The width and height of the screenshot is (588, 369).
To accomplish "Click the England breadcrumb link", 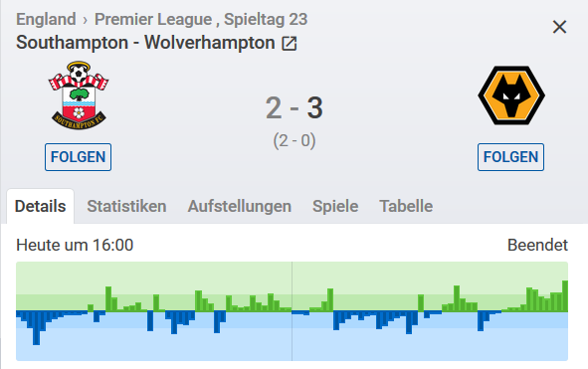I will (46, 19).
